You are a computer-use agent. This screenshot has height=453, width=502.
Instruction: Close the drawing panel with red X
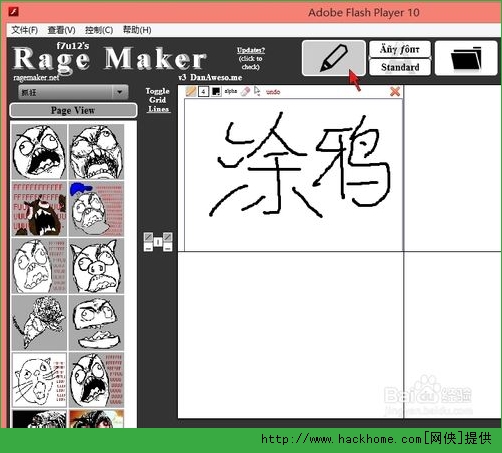(x=395, y=91)
